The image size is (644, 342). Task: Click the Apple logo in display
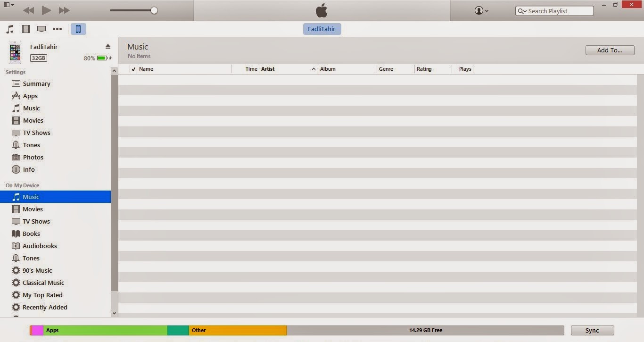click(x=322, y=10)
